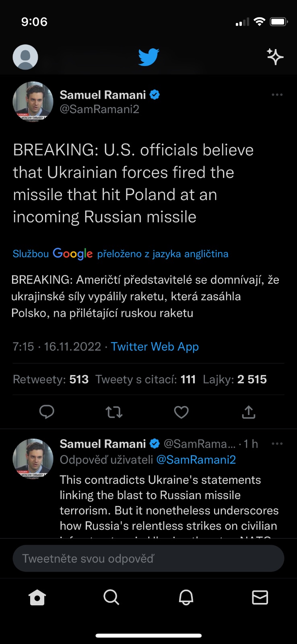
Task: Tap the Twitter bird logo
Action: click(x=148, y=57)
